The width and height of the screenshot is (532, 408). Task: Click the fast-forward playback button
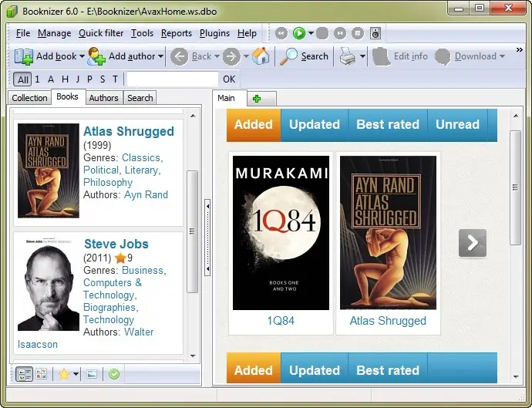tap(340, 33)
